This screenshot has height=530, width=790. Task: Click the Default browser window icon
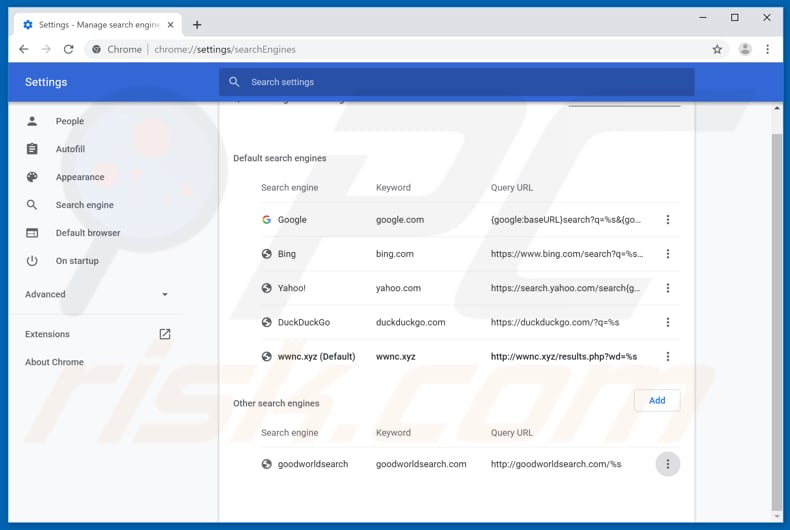(x=32, y=233)
